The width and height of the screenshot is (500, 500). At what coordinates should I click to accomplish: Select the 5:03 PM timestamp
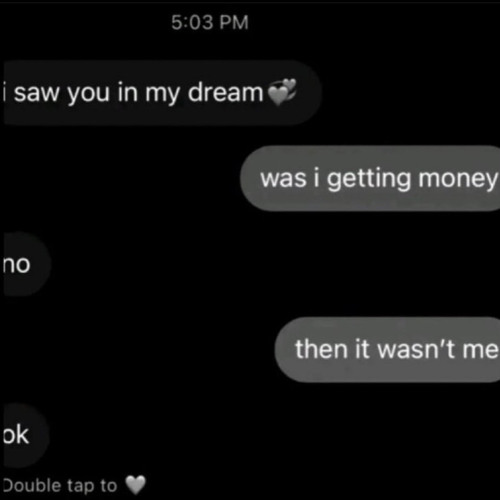pyautogui.click(x=210, y=23)
